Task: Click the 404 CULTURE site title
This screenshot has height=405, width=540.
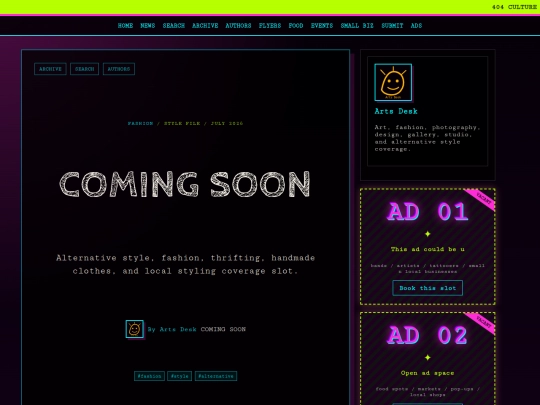Action: (514, 7)
